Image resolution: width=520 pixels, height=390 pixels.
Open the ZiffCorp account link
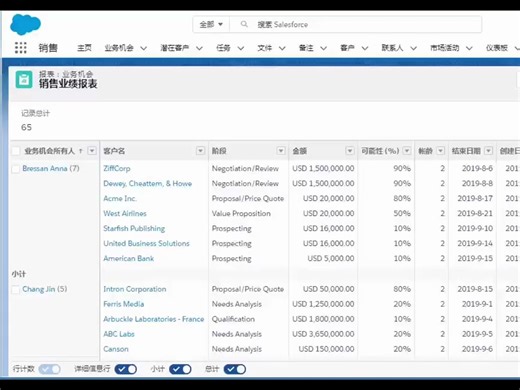point(117,168)
